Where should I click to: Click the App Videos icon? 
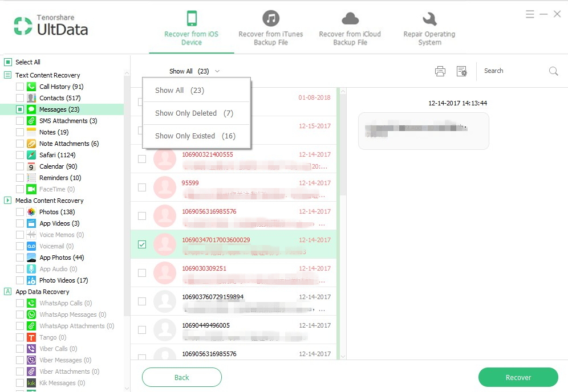[x=31, y=223]
